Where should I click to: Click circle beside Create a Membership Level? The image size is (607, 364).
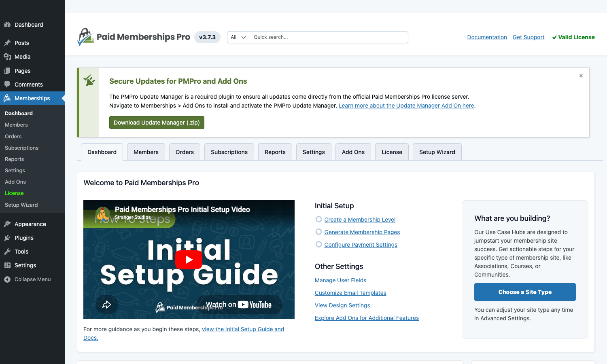(319, 219)
